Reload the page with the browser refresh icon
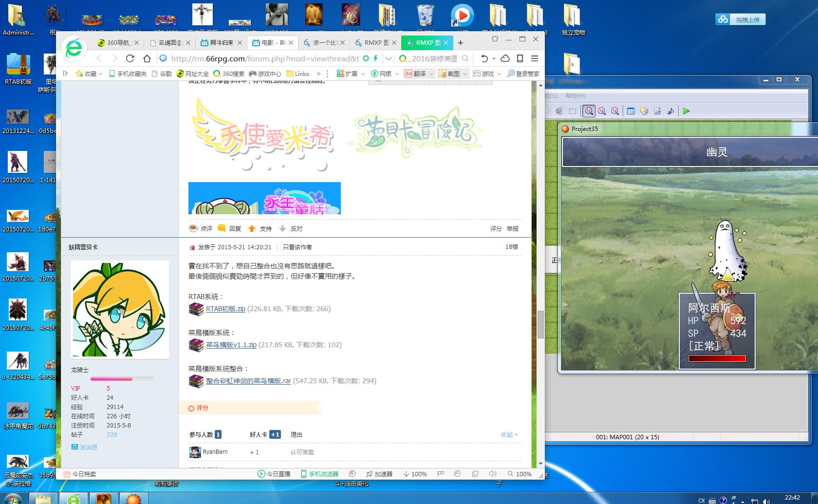The width and height of the screenshot is (818, 504). pyautogui.click(x=130, y=58)
